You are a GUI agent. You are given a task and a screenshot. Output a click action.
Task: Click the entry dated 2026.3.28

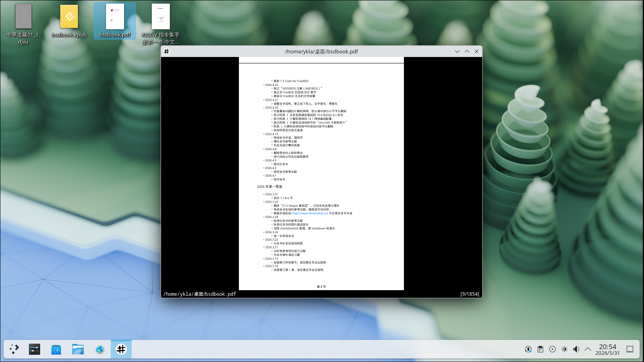pyautogui.click(x=271, y=217)
